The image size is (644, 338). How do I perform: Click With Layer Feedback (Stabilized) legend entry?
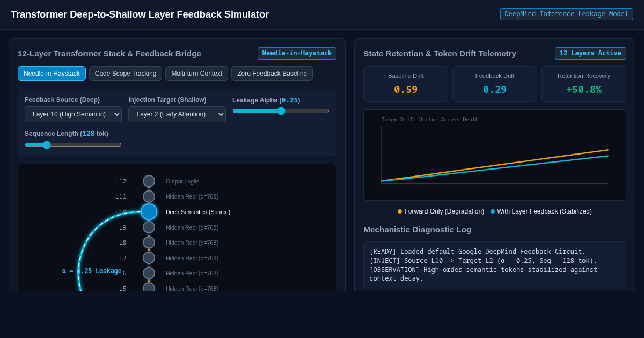click(541, 211)
